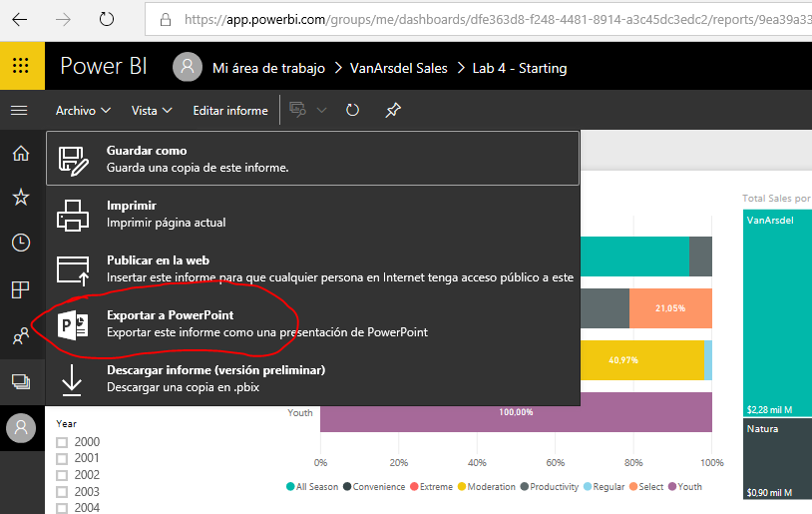812x514 pixels.
Task: Click the Youth axis label
Action: point(300,412)
